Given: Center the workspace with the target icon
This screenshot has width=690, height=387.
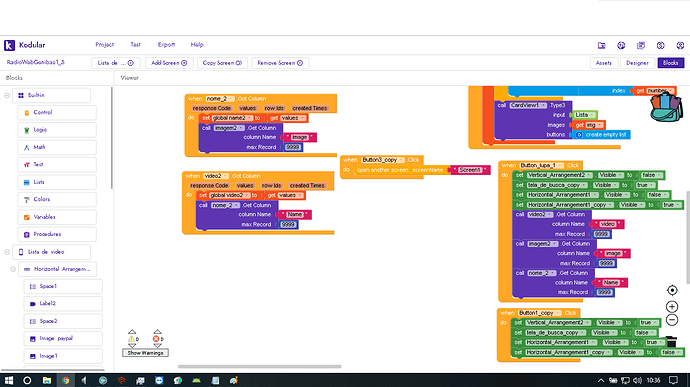Looking at the screenshot, I should (672, 290).
